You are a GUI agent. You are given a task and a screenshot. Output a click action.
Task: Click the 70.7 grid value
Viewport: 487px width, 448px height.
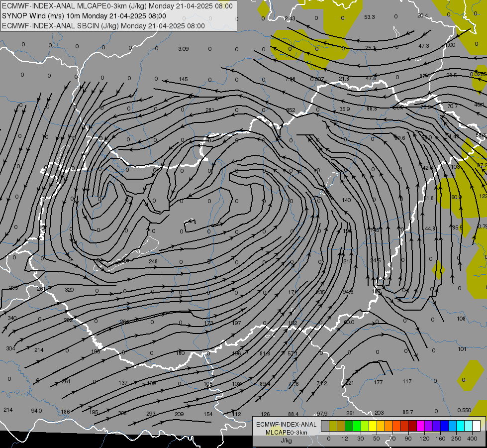(x=452, y=107)
